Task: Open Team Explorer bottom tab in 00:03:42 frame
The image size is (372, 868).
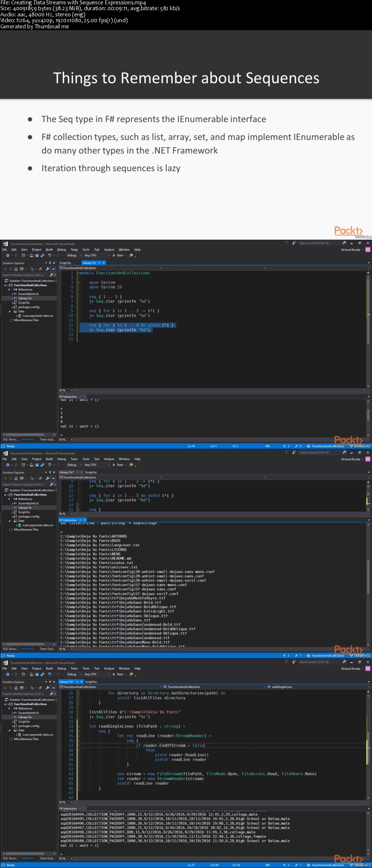Action: point(47,439)
